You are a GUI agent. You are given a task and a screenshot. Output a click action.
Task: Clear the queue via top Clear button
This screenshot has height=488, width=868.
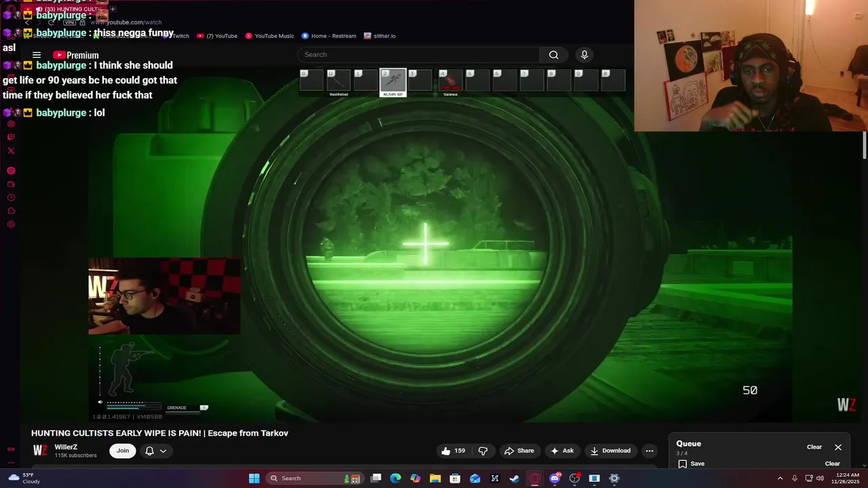814,447
